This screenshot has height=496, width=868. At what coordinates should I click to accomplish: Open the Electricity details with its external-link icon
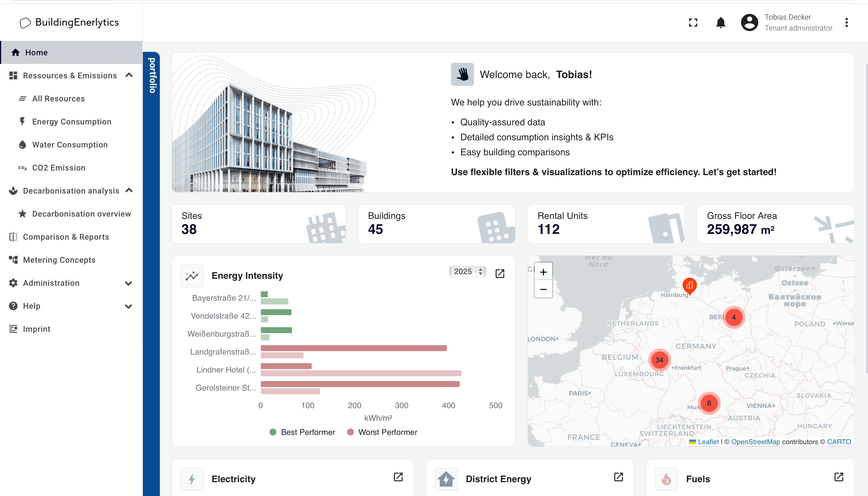(x=398, y=477)
